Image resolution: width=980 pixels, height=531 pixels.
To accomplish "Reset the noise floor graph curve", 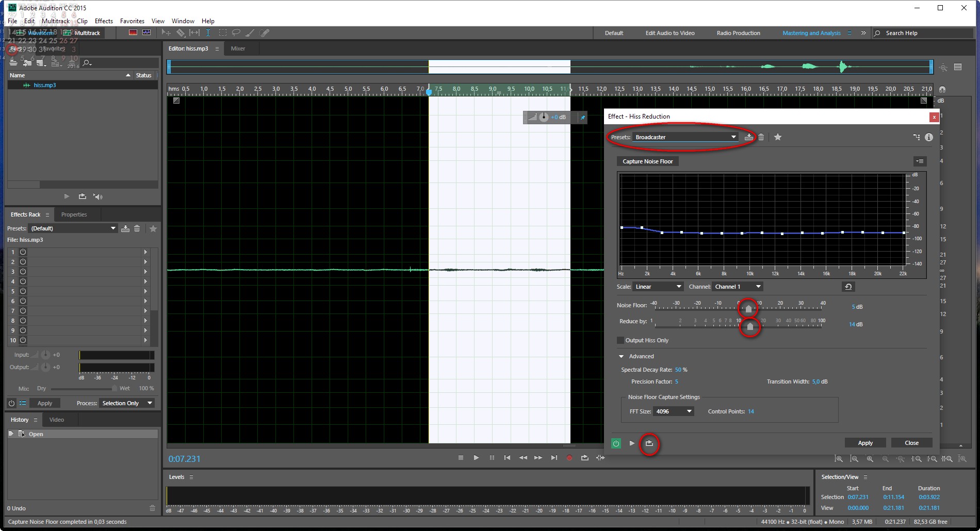I will pos(848,287).
